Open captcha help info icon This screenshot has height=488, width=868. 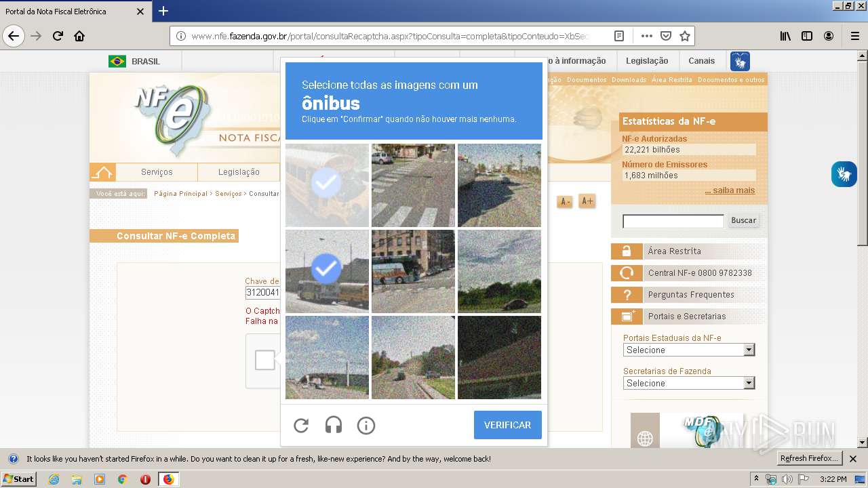(366, 425)
